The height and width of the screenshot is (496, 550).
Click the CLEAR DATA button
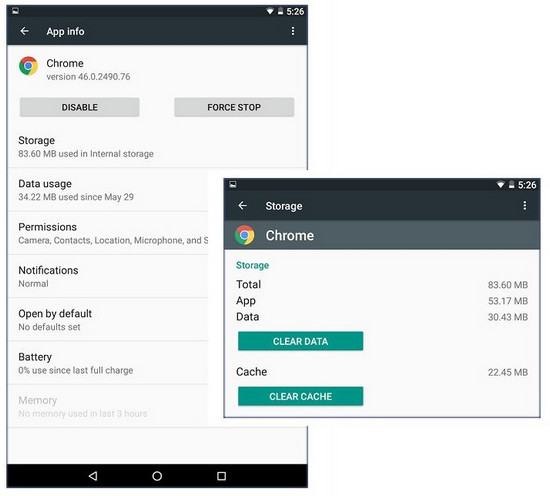[301, 341]
